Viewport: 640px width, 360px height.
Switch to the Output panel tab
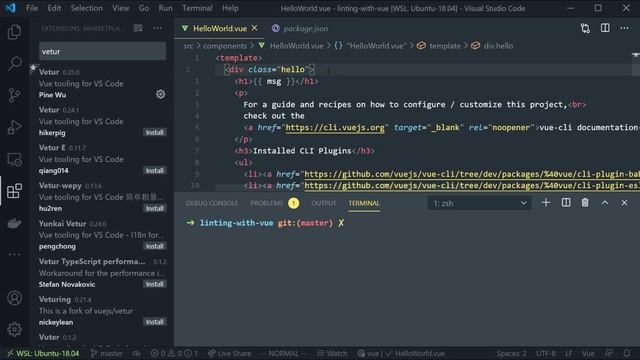click(323, 203)
